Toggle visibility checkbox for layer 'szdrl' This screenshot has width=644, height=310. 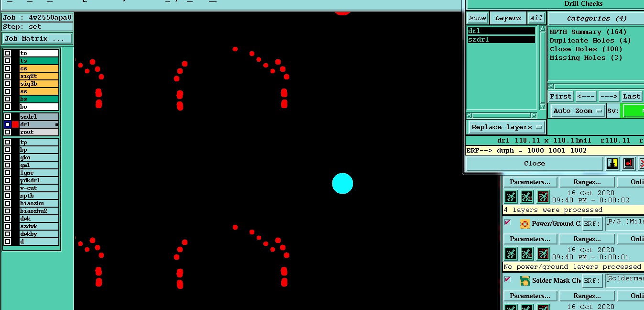(x=8, y=117)
